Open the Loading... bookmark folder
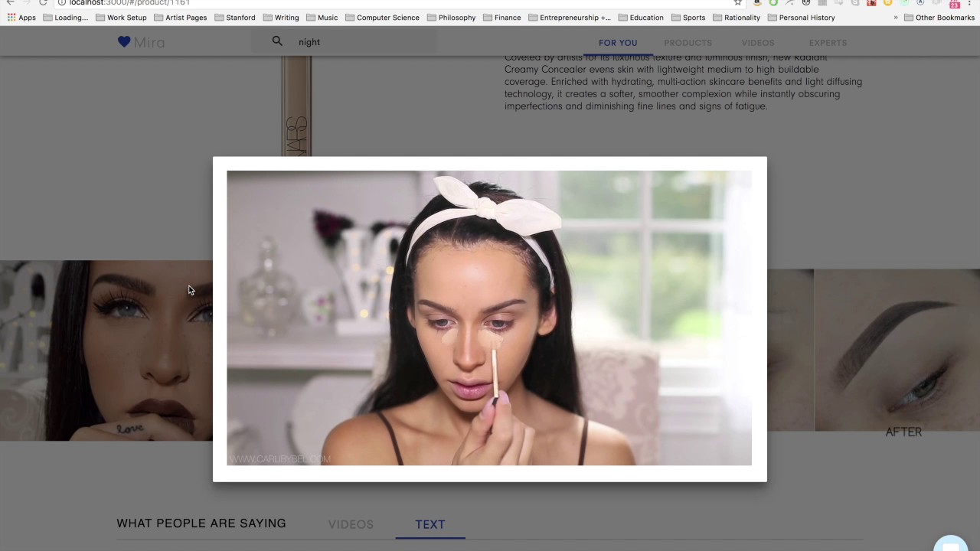 [x=65, y=18]
